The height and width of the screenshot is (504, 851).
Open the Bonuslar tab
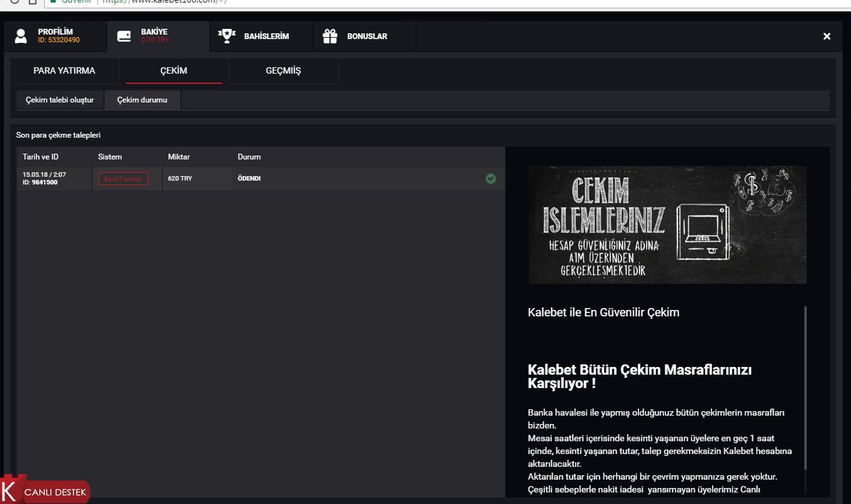click(x=364, y=37)
